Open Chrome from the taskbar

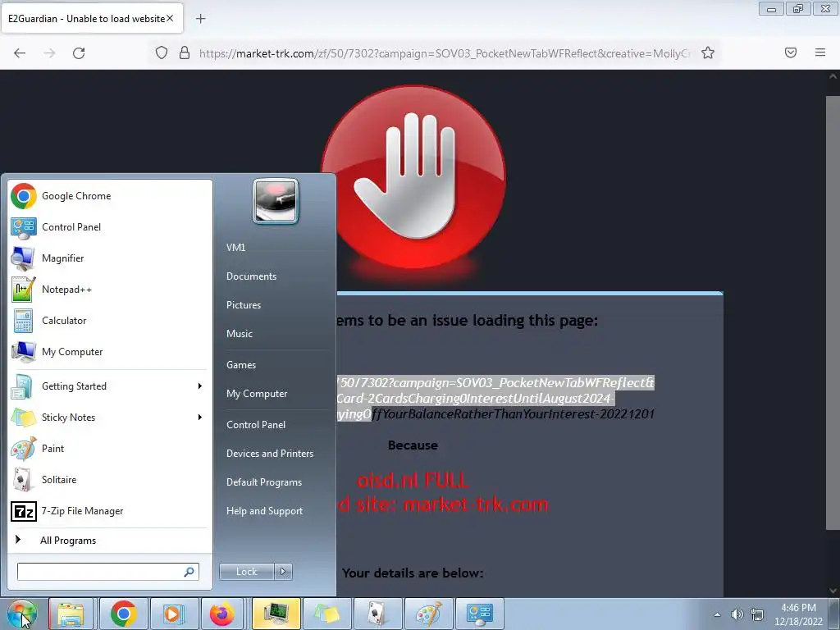click(x=123, y=614)
